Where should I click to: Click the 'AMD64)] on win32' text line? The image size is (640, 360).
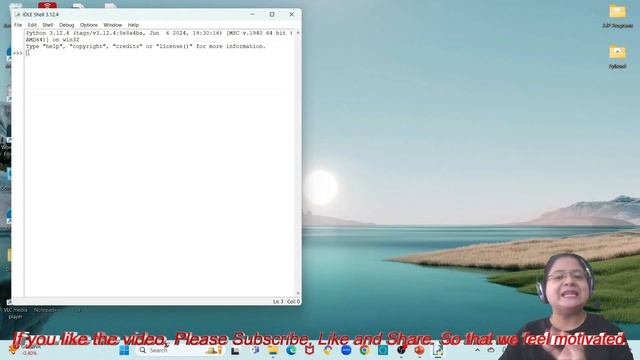point(53,40)
